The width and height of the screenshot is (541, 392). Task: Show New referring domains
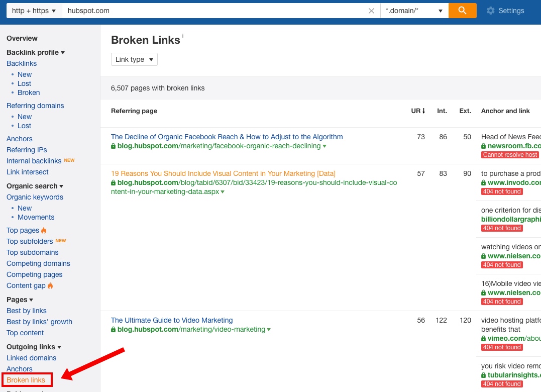pos(25,117)
